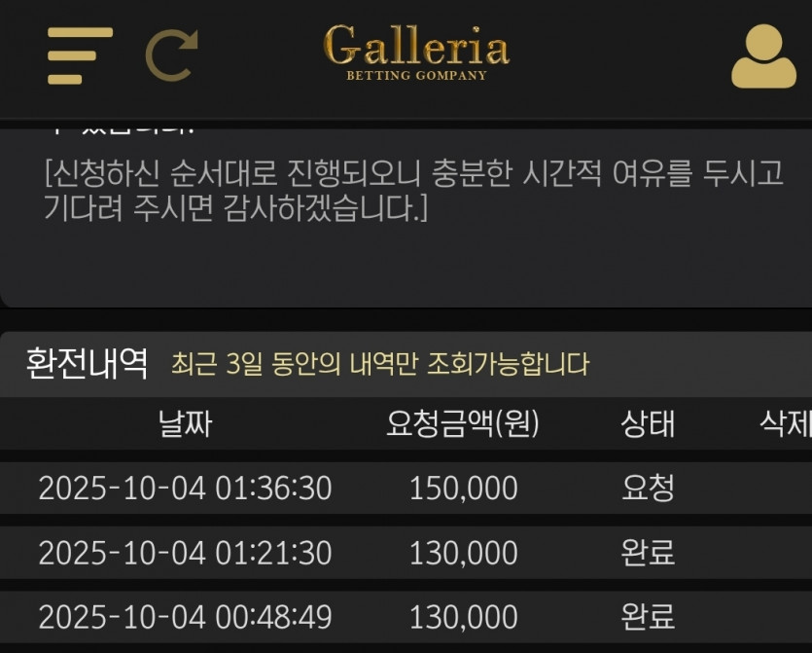Click 완료 status in the 01:21:30 row

(x=648, y=553)
